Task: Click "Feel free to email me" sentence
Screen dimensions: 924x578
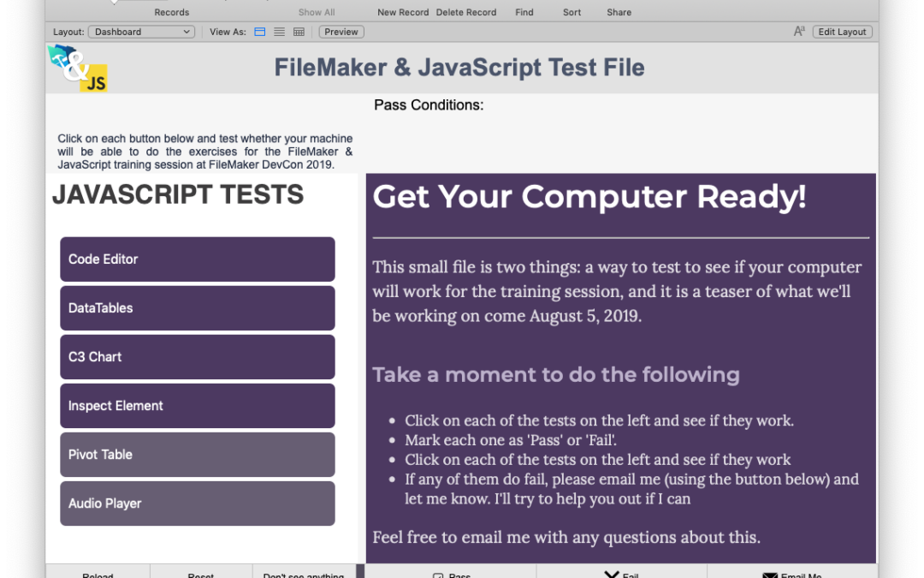Action: [566, 537]
